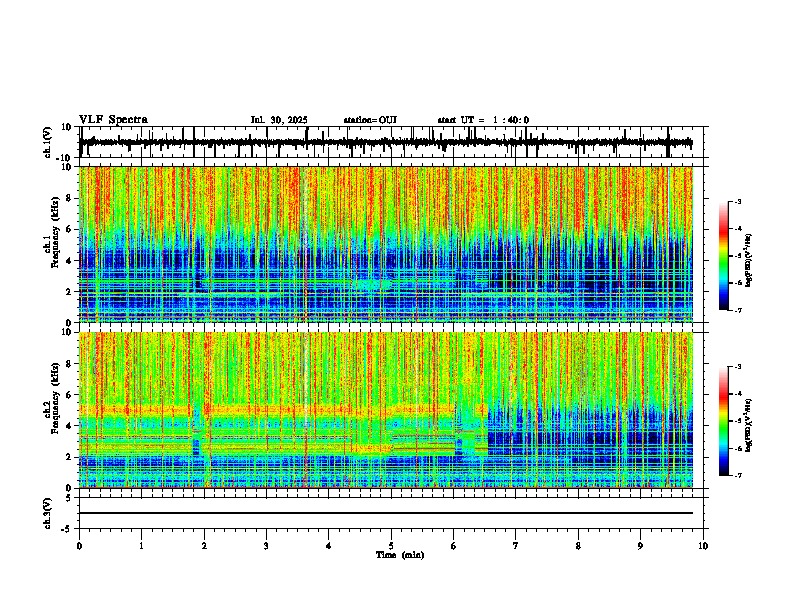Click the "7" tick on the time axis
The image size is (792, 612).
pyautogui.click(x=516, y=546)
